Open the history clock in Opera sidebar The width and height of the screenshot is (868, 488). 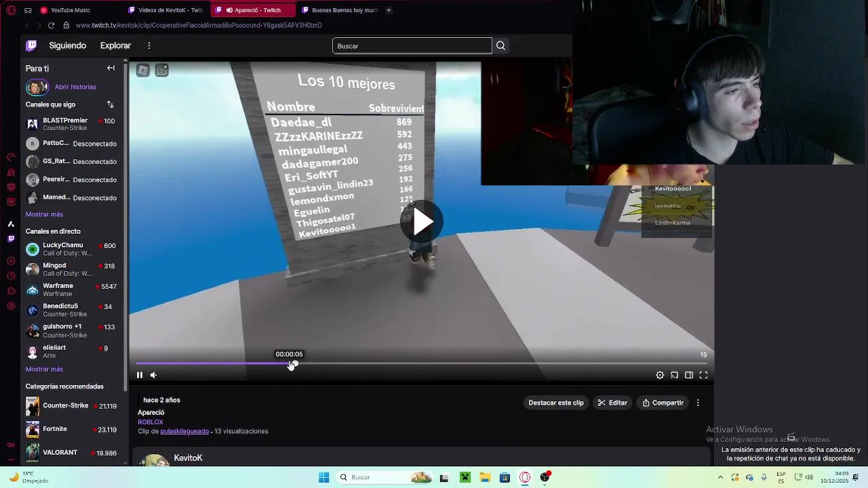coord(11,276)
